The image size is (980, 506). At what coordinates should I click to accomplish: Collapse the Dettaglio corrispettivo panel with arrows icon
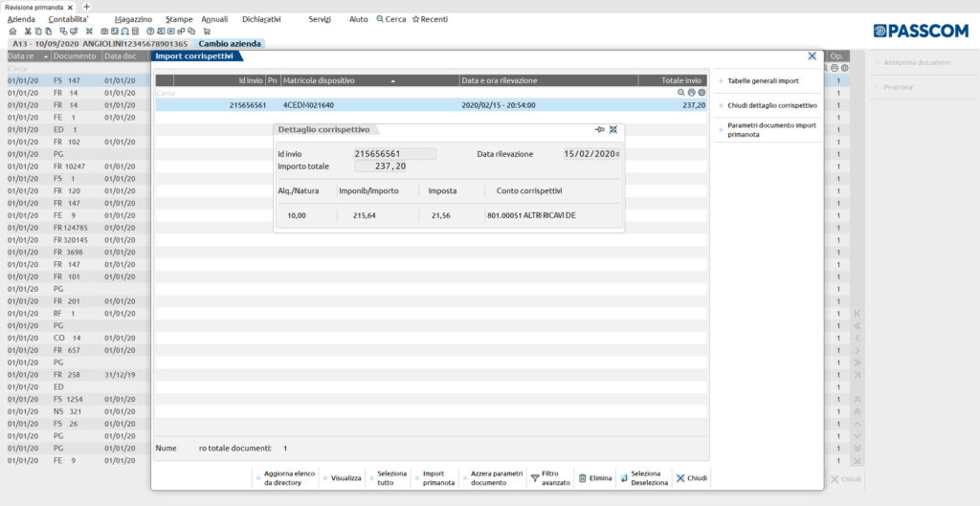point(613,129)
